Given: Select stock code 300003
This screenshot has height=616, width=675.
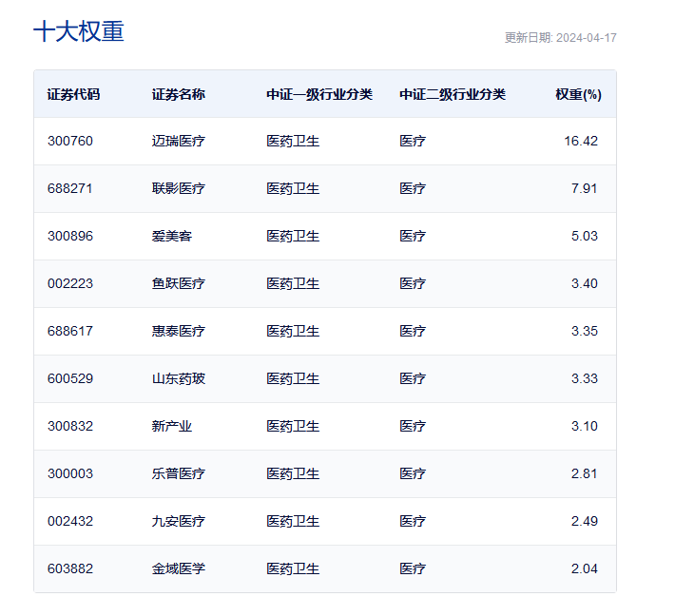Looking at the screenshot, I should coord(70,473).
